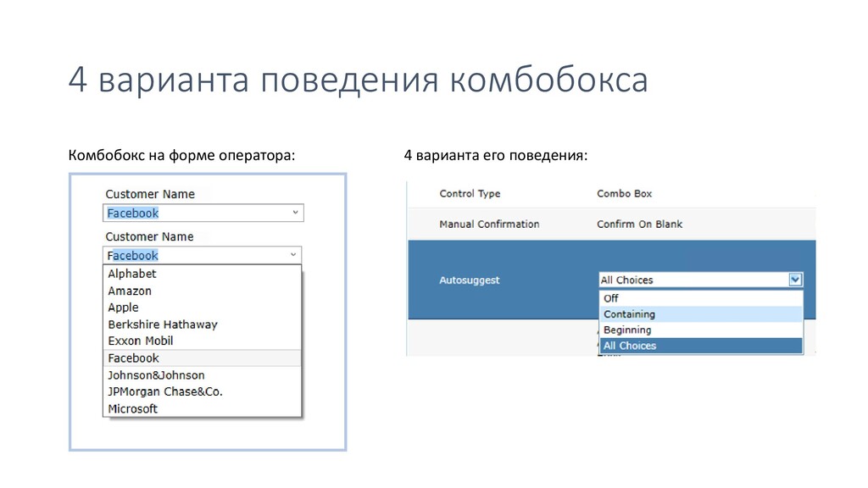The height and width of the screenshot is (488, 868).
Task: Click the Confirm On Blank value
Action: pyautogui.click(x=639, y=224)
